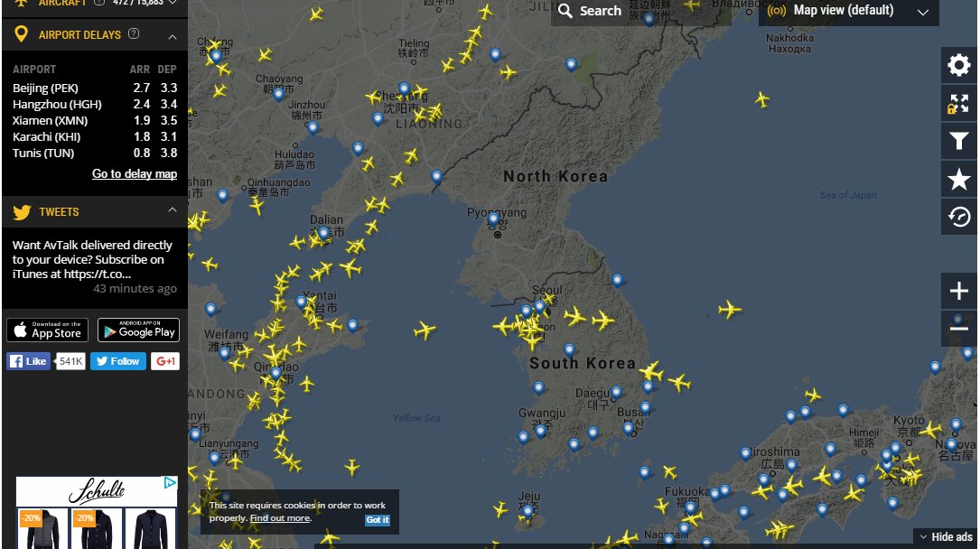Open the Go to delay map link
This screenshot has height=549, width=980.
(135, 173)
